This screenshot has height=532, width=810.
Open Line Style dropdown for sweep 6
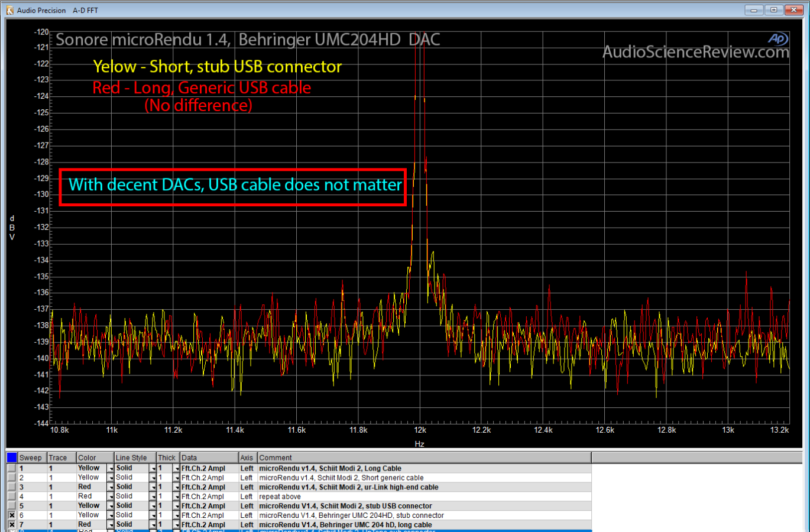[x=153, y=515]
